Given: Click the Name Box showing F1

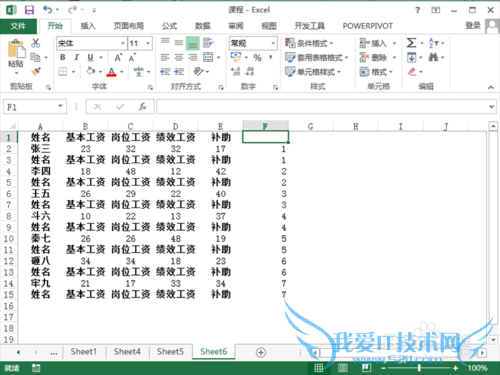Looking at the screenshot, I should (x=35, y=107).
